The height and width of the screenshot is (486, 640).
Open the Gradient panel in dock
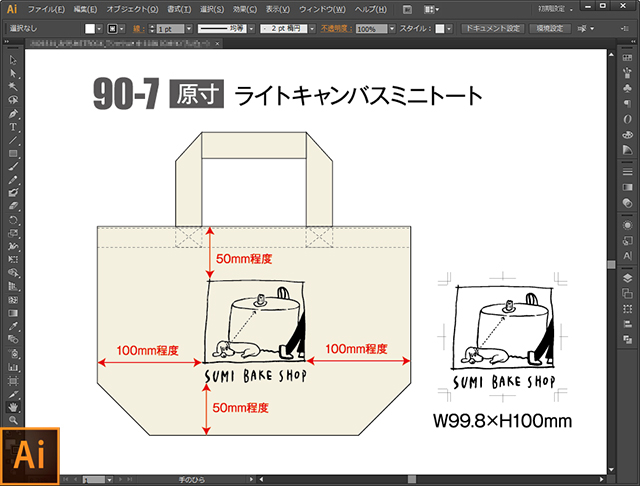627,187
